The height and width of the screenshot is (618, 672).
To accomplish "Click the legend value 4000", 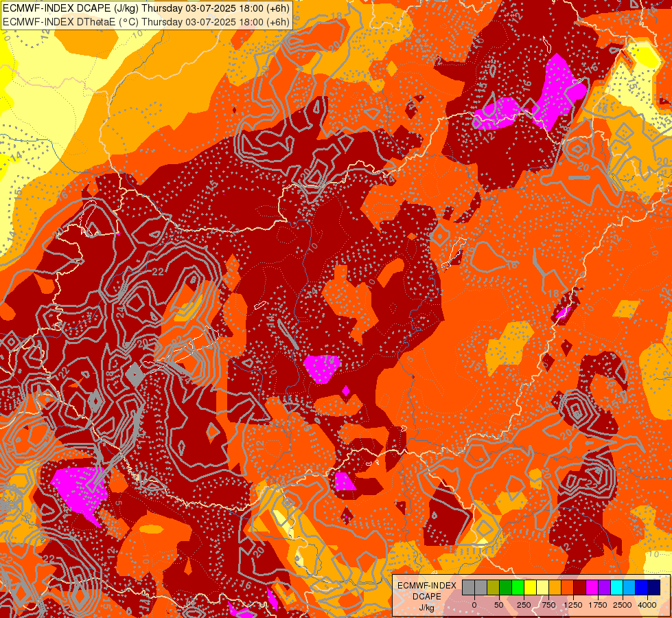I will tap(647, 605).
